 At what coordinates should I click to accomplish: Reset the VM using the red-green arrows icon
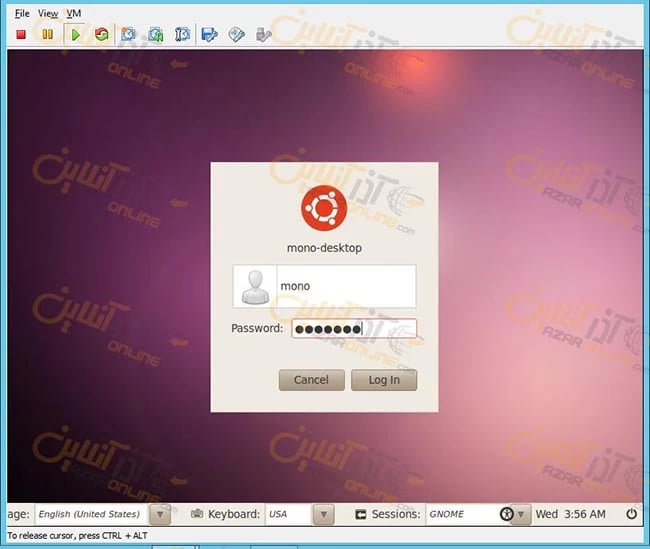pos(102,34)
